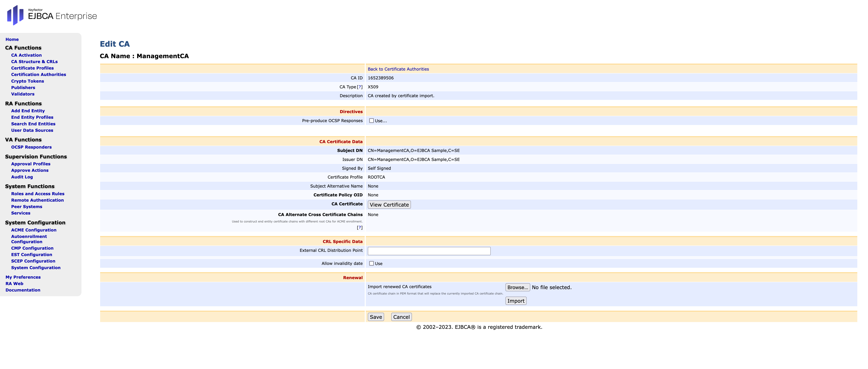Save the CA changes
The height and width of the screenshot is (369, 868).
(375, 317)
